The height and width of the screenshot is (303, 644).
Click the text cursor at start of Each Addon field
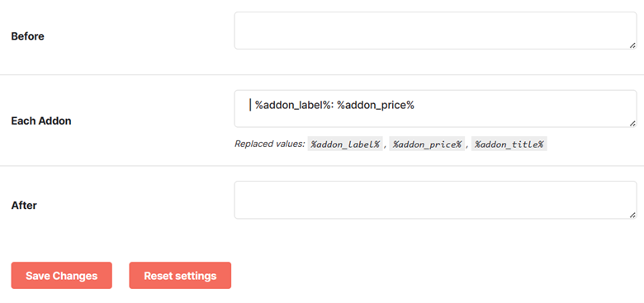(x=249, y=105)
